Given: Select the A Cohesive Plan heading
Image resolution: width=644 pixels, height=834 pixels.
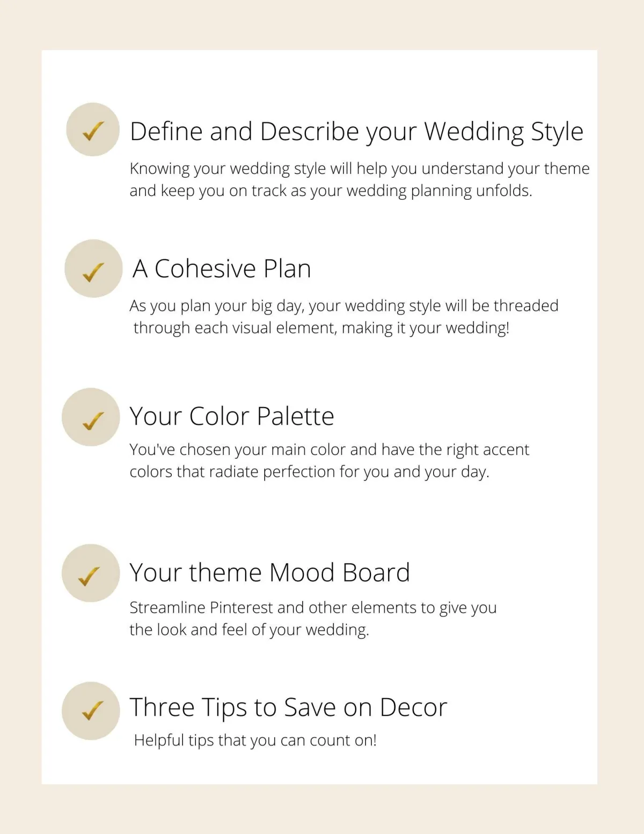Looking at the screenshot, I should [222, 269].
